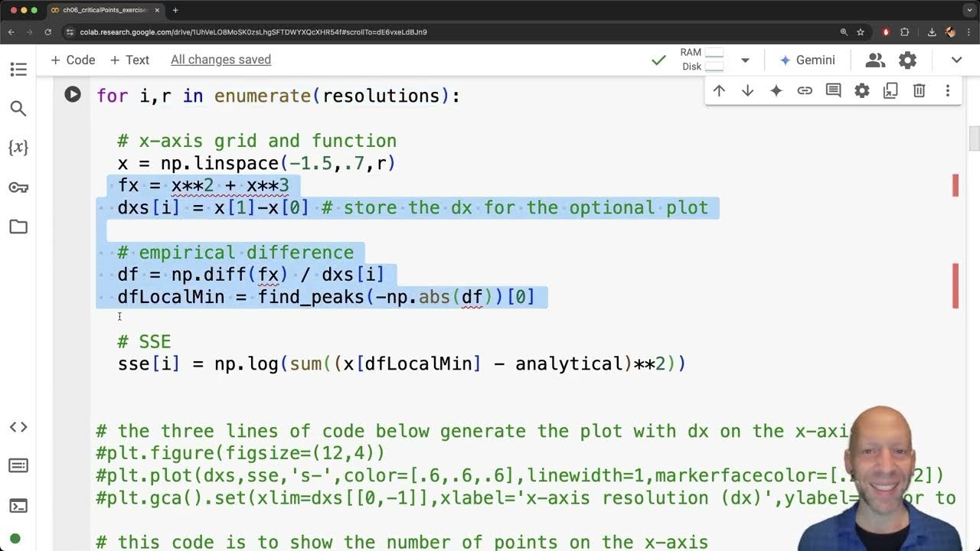Open Gemini assistant button
Image resolution: width=980 pixels, height=551 pixels.
807,60
